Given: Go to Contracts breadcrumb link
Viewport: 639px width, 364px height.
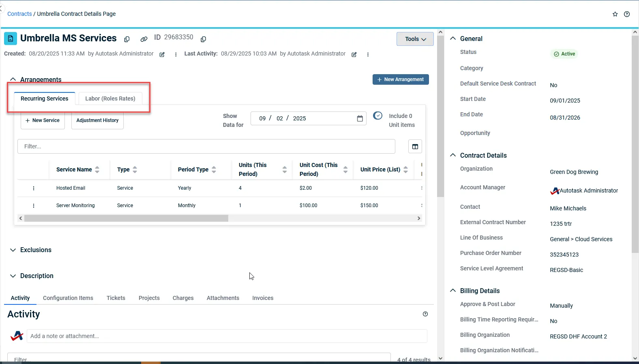Looking at the screenshot, I should [x=19, y=14].
